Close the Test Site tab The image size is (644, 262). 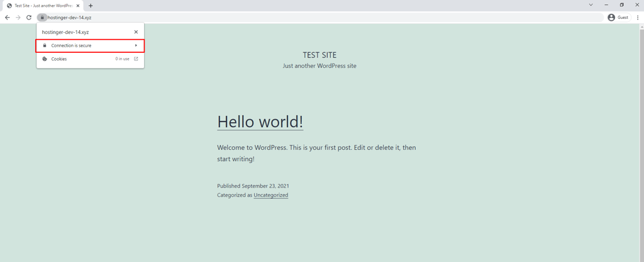pos(78,6)
